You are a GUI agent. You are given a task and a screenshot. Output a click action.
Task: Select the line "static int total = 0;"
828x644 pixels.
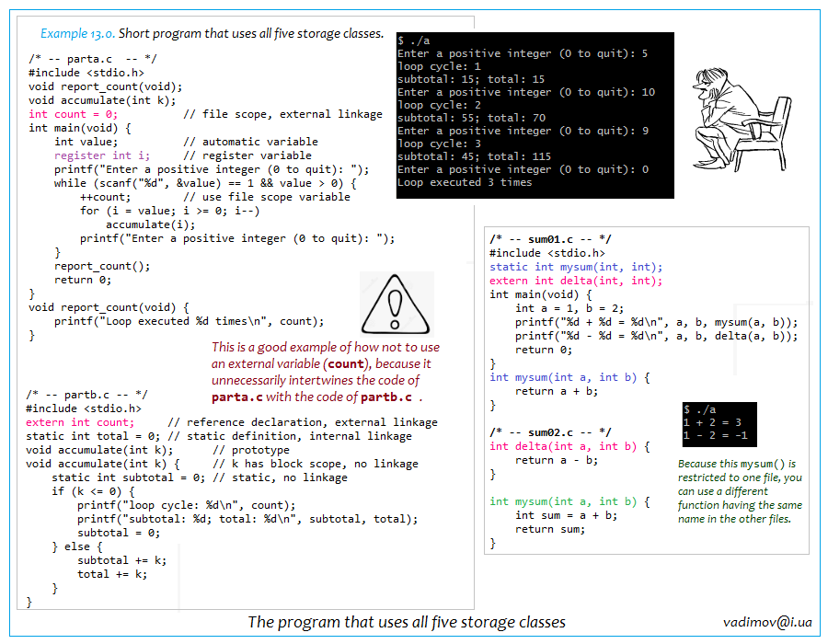pyautogui.click(x=92, y=436)
